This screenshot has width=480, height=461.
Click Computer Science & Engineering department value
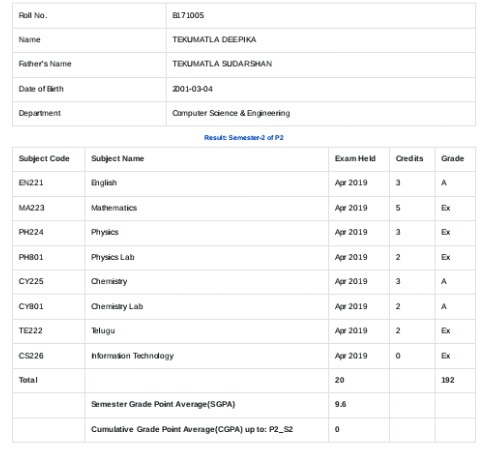pyautogui.click(x=231, y=113)
